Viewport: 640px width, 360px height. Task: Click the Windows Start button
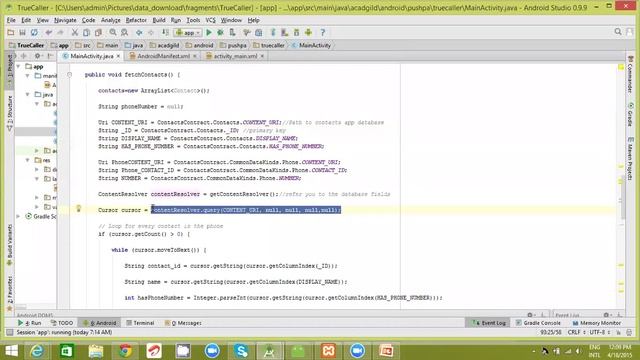(x=11, y=351)
